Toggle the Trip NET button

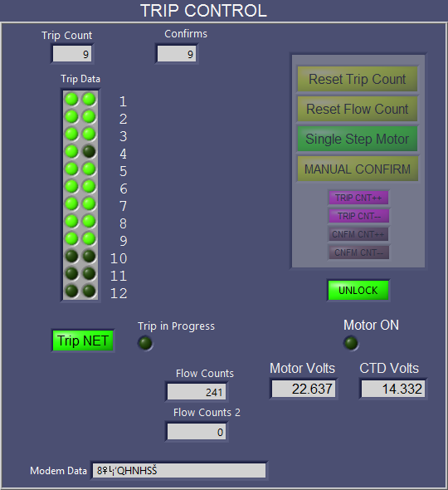tap(83, 341)
